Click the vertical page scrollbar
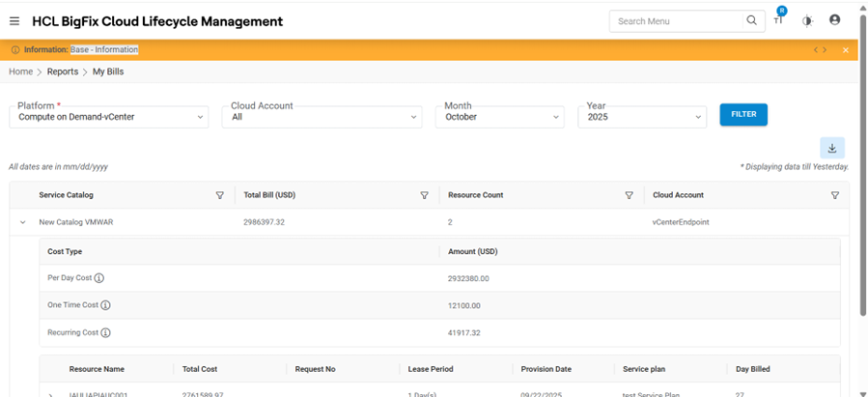The image size is (868, 397). pos(863,166)
